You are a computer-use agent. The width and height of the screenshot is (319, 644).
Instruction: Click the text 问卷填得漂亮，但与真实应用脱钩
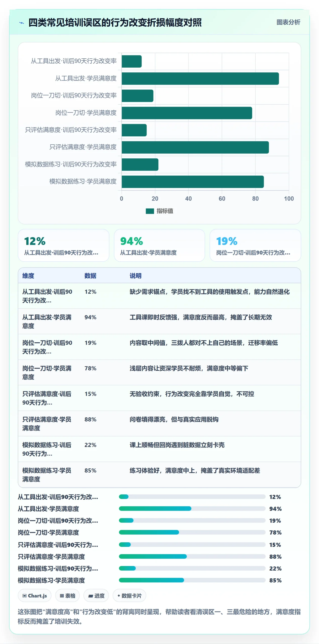click(174, 419)
